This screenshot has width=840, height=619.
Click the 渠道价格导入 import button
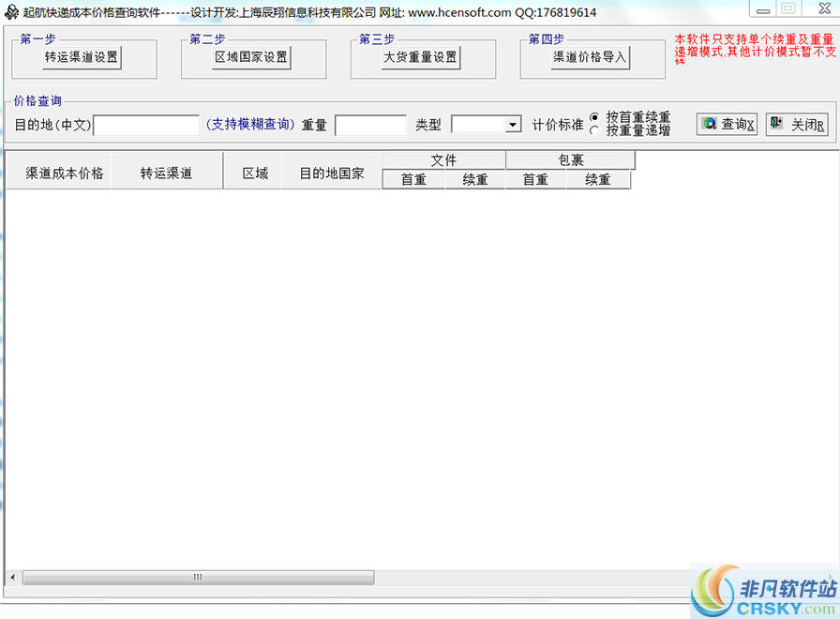590,57
